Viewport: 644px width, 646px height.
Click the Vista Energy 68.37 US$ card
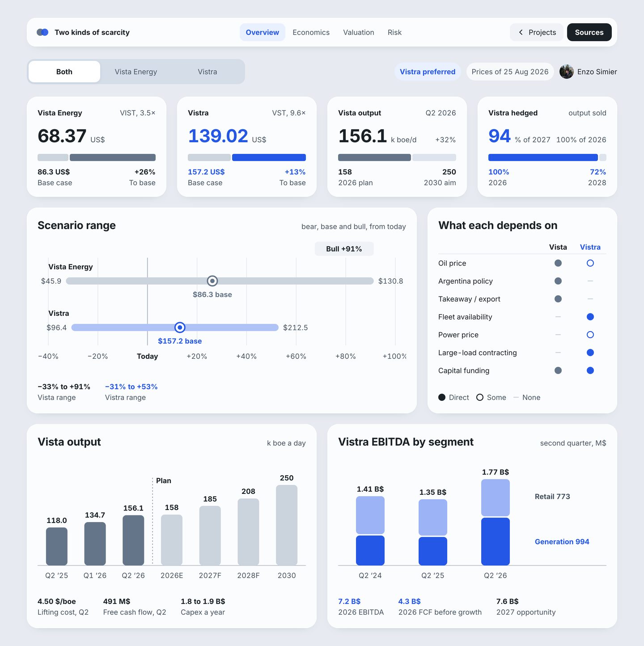(x=97, y=147)
